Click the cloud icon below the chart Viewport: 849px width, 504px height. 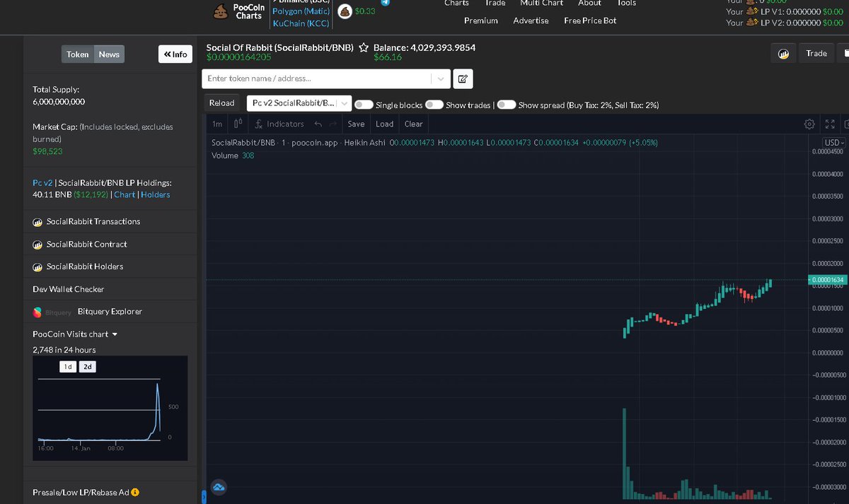point(219,487)
